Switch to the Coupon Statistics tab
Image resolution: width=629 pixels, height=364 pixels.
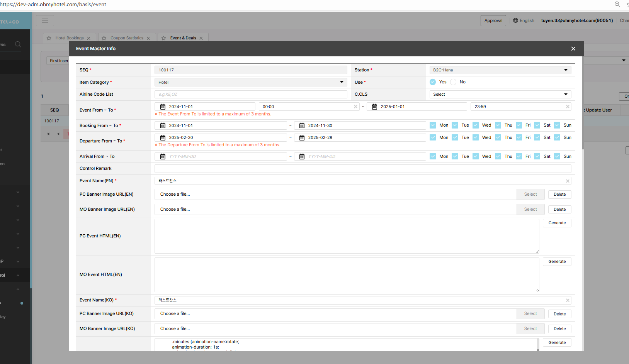tap(127, 38)
